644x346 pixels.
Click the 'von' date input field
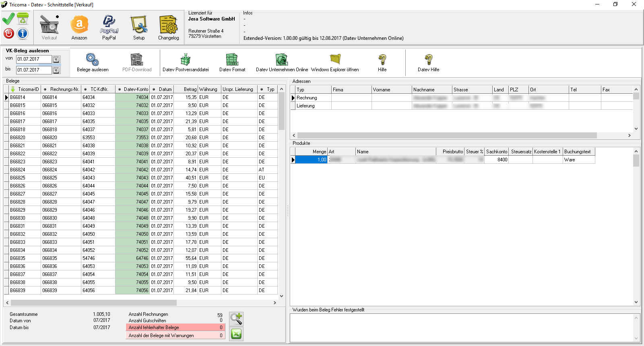pos(34,59)
